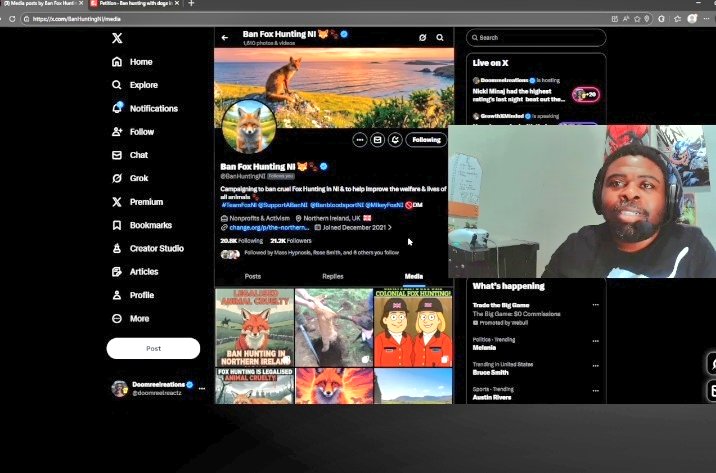This screenshot has width=716, height=473.
Task: Click the Search input field
Action: tap(536, 37)
